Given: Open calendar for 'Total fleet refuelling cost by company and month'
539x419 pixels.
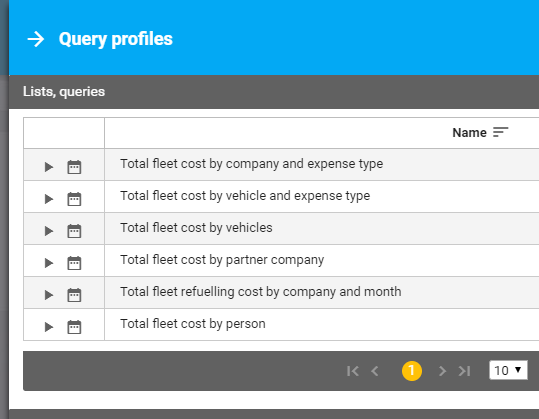Looking at the screenshot, I should pyautogui.click(x=74, y=295).
